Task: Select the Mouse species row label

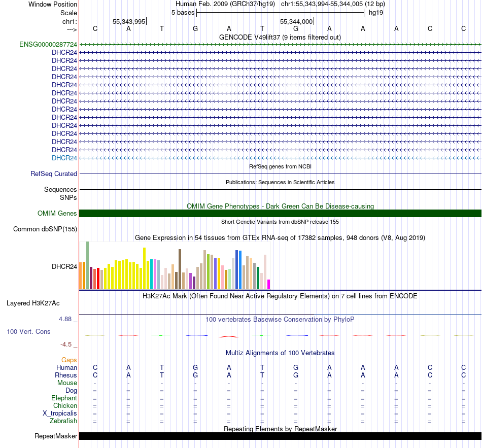Action: [x=67, y=383]
